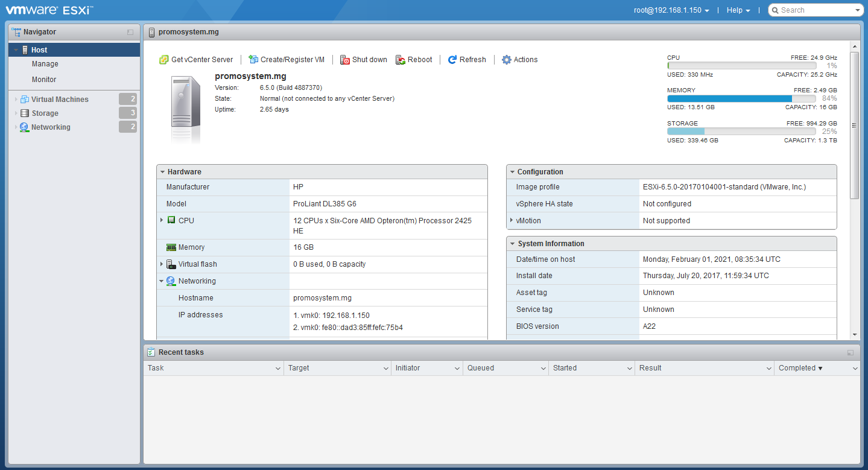Click the Networking globe icon in Navigator
Image resolution: width=868 pixels, height=470 pixels.
(24, 127)
